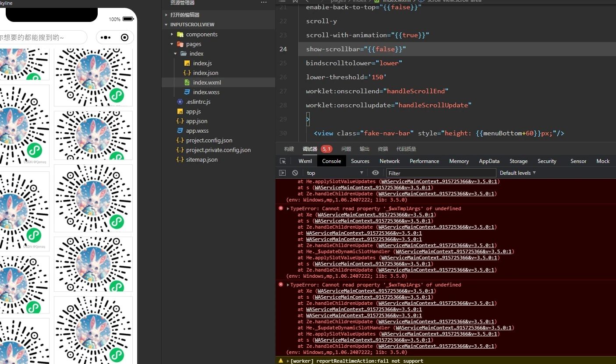Open the 资源管理器 more actions ellipsis

coord(264,3)
